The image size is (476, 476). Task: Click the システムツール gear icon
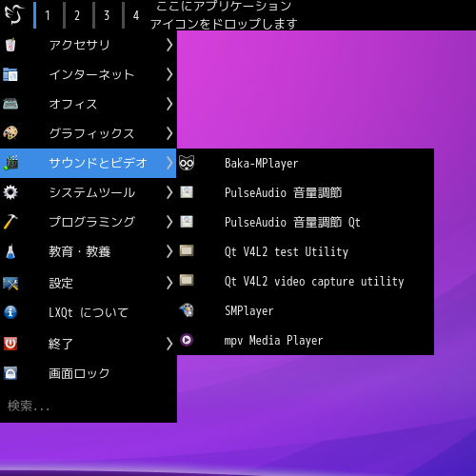10,192
